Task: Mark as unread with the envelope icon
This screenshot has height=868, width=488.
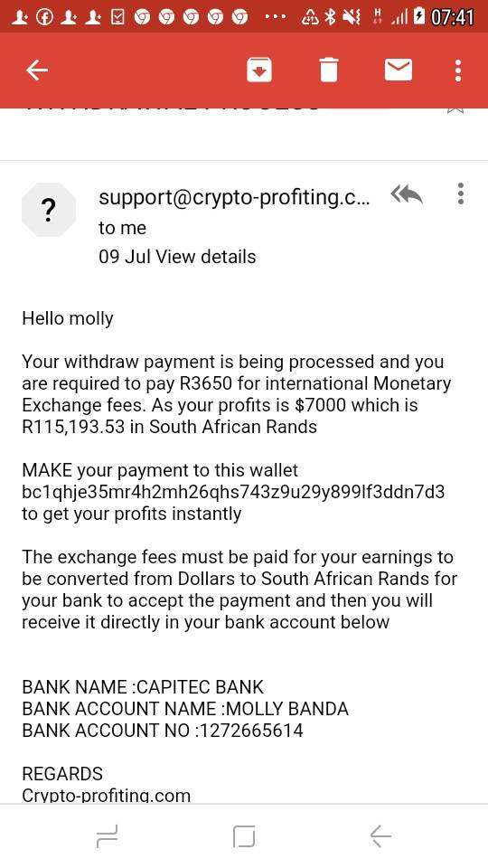Action: [399, 70]
